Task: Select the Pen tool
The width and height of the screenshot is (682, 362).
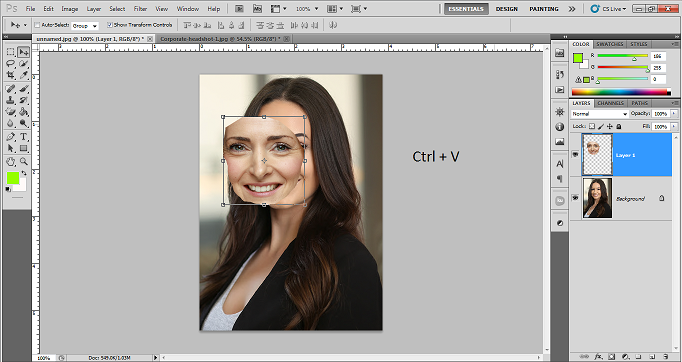Action: (x=10, y=137)
